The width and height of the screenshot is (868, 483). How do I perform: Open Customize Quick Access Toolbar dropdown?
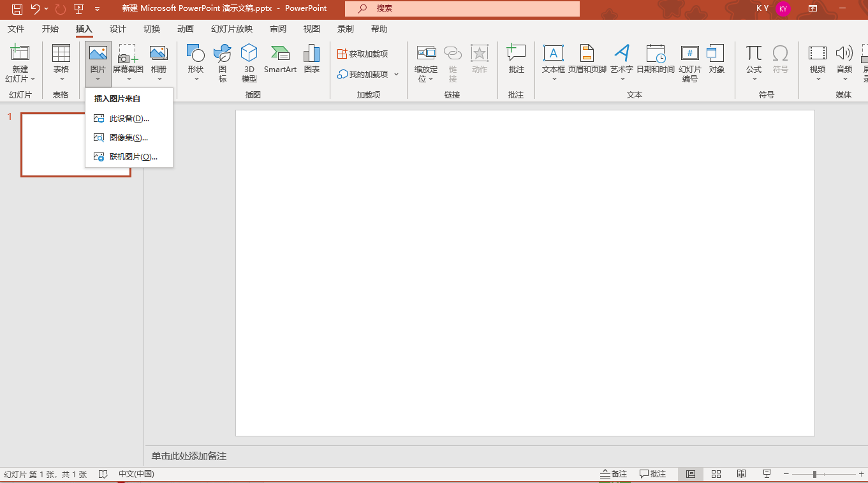tap(97, 9)
